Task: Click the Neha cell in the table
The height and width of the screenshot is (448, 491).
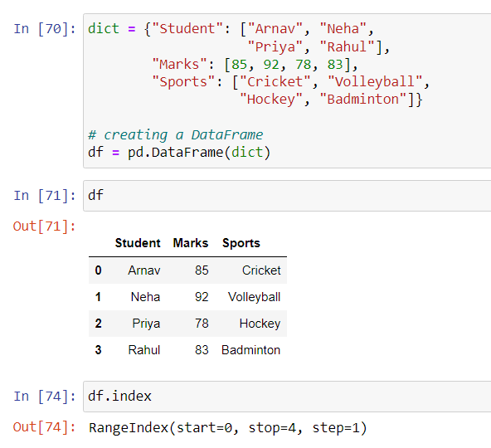Action: pos(145,297)
